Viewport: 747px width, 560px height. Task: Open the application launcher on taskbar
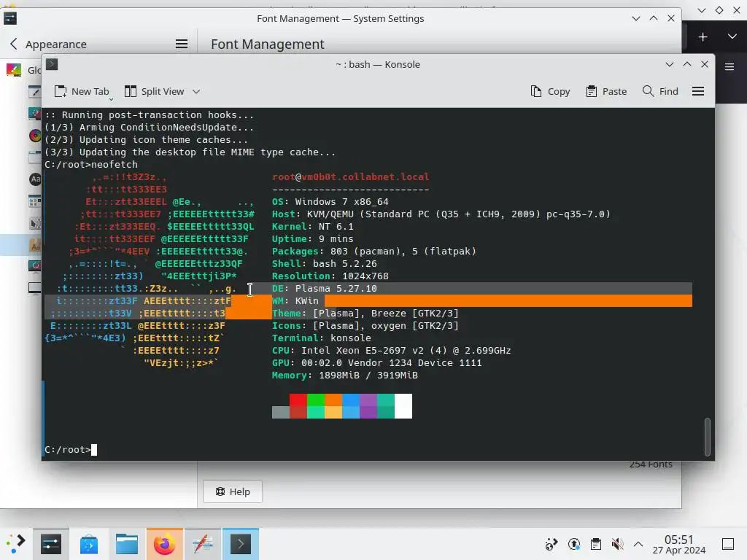(x=16, y=543)
